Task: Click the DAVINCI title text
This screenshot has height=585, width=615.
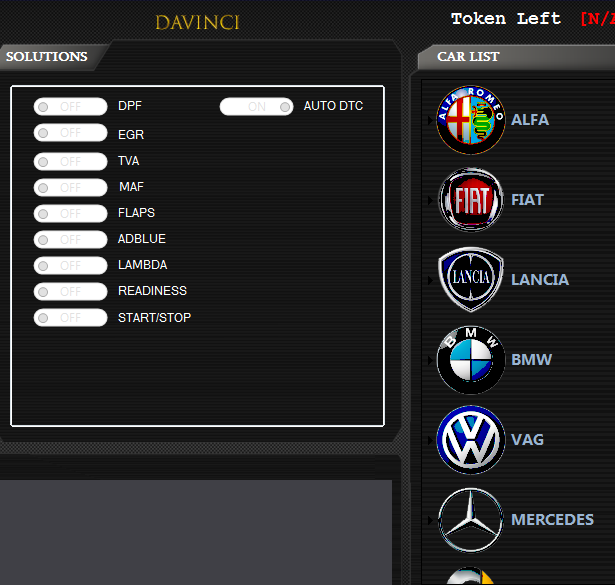Action: [197, 22]
